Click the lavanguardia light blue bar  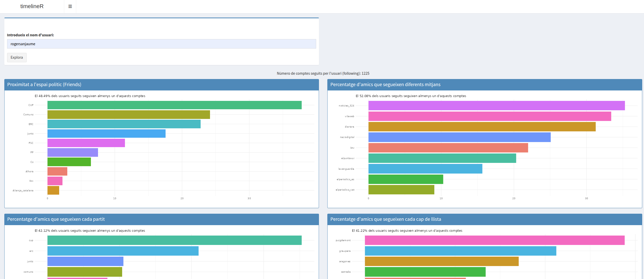425,169
